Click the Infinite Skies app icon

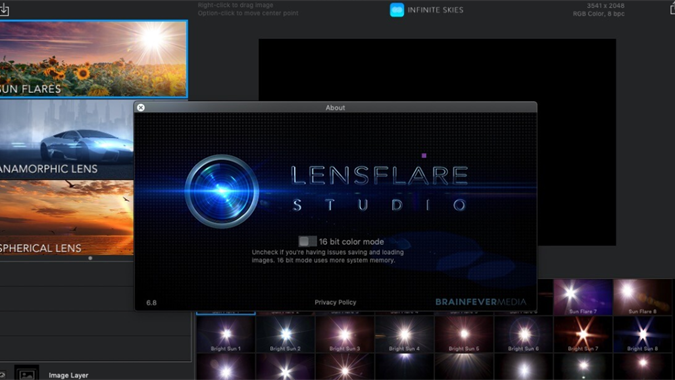coord(396,10)
